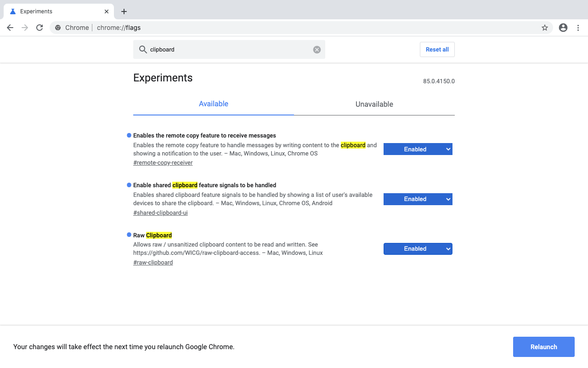Open the #shared-clipboard-ui link

160,213
